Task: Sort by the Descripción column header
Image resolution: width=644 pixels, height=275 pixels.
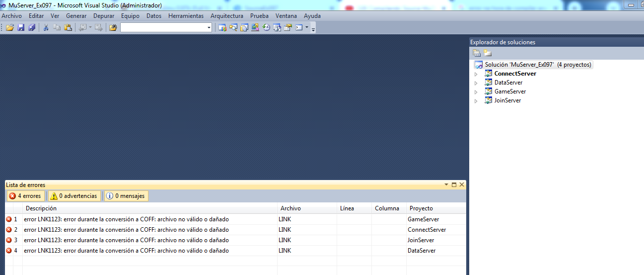Action: (150, 208)
